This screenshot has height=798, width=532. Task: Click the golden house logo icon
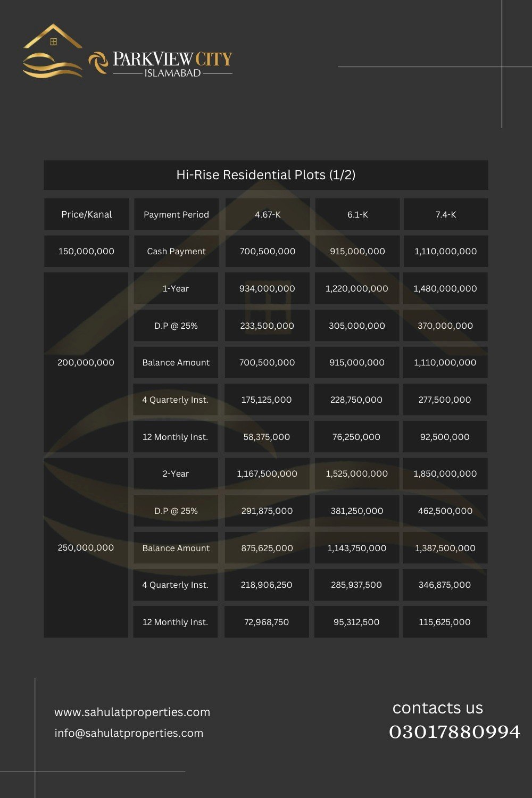point(53,51)
